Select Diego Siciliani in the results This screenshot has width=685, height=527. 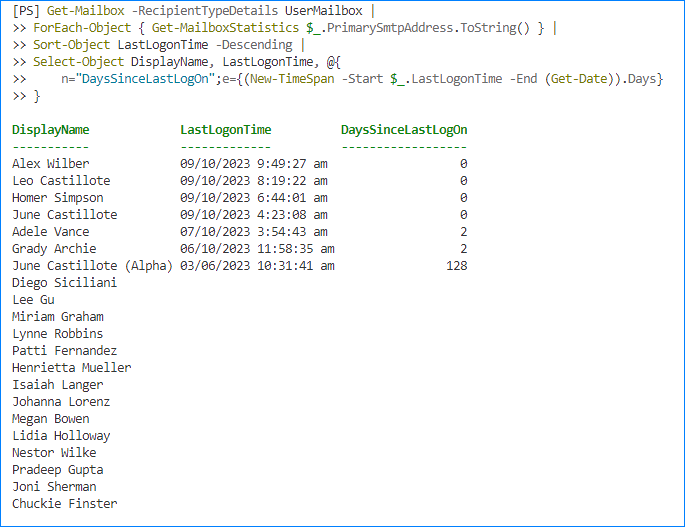click(64, 282)
